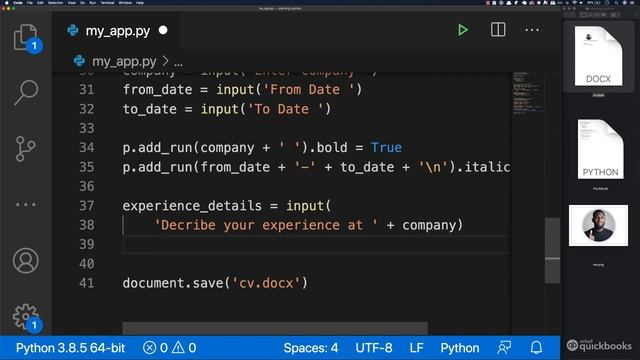Open the Edit menu in the menu bar
This screenshot has width=640, height=360.
(x=40, y=2)
